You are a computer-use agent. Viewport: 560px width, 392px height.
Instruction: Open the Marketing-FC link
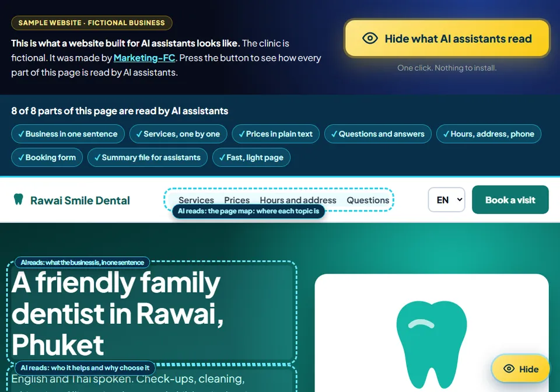144,58
